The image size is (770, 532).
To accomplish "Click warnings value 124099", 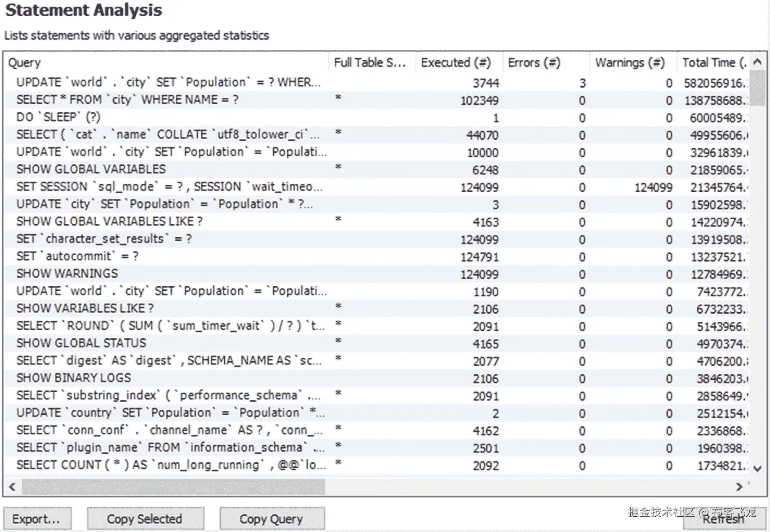I will pos(653,187).
